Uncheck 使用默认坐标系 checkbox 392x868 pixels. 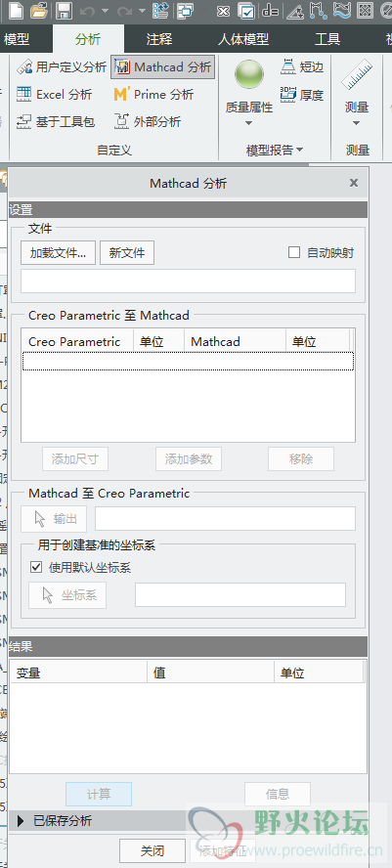coord(36,567)
